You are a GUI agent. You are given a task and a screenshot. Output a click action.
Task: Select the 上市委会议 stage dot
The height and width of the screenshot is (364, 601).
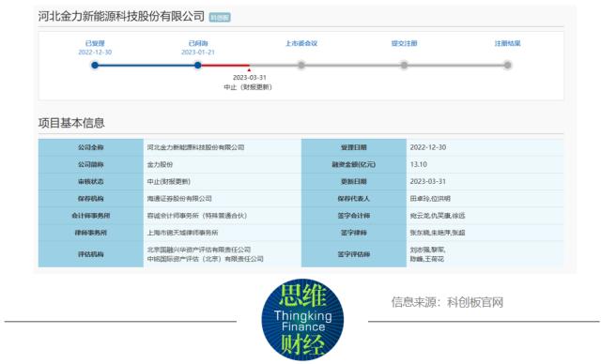(301, 65)
